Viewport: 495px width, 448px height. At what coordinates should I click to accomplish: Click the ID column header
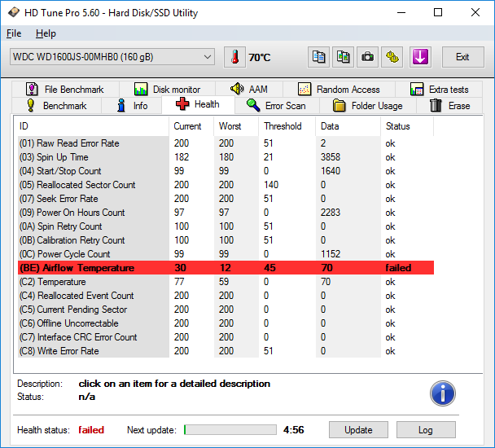(x=91, y=126)
